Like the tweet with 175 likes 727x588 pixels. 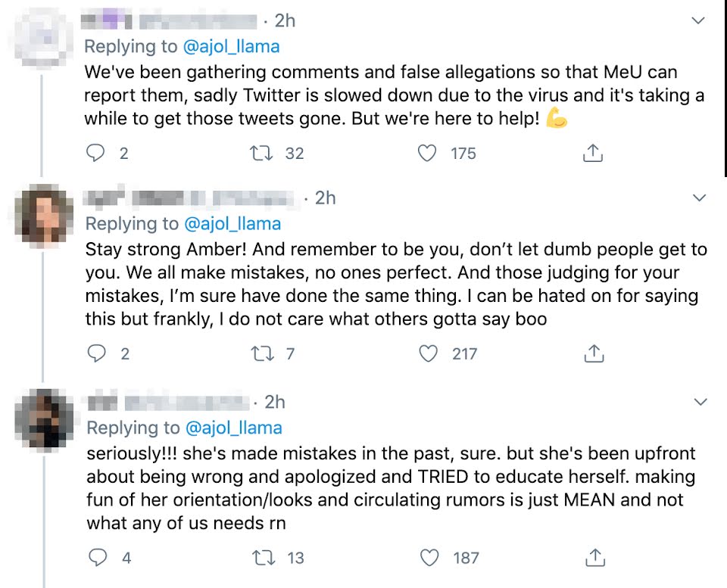tap(428, 154)
